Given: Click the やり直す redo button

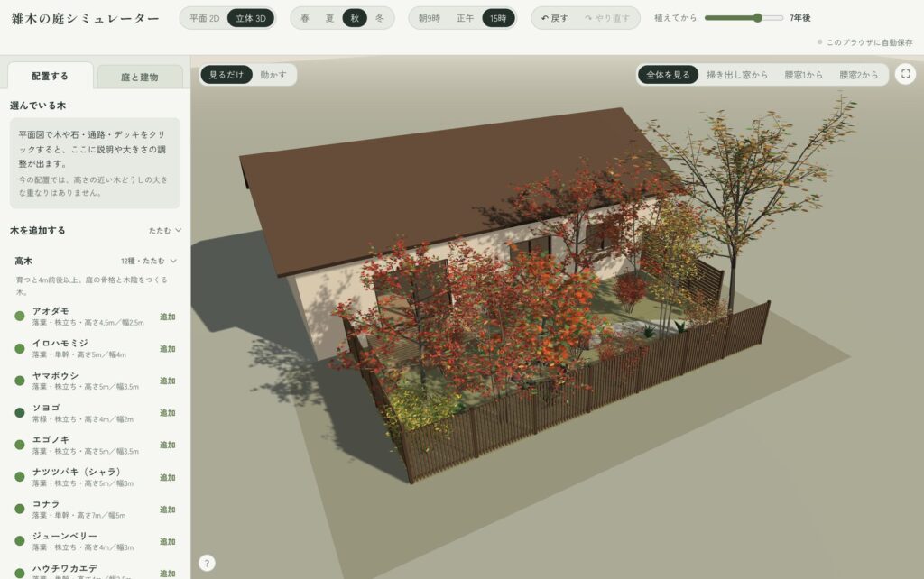Looking at the screenshot, I should tap(607, 18).
